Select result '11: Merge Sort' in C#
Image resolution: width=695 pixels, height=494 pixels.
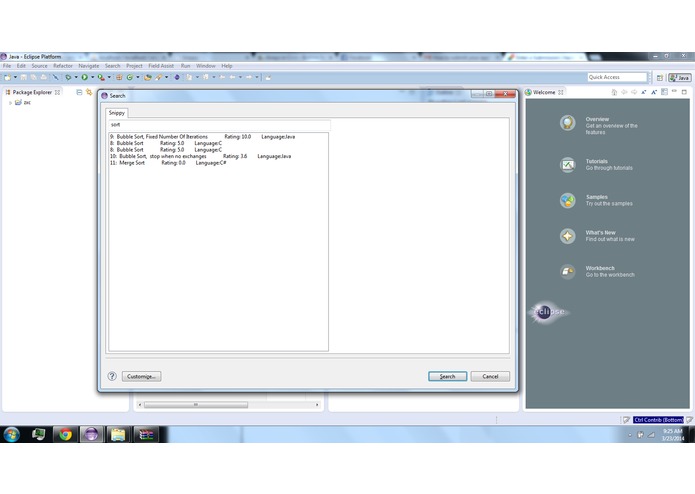tap(168, 163)
